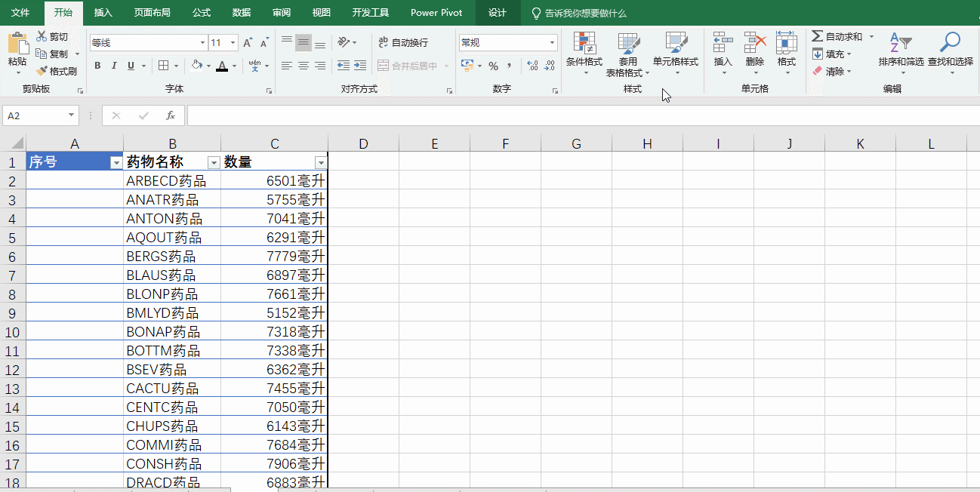Open the font size dropdown

(x=233, y=43)
